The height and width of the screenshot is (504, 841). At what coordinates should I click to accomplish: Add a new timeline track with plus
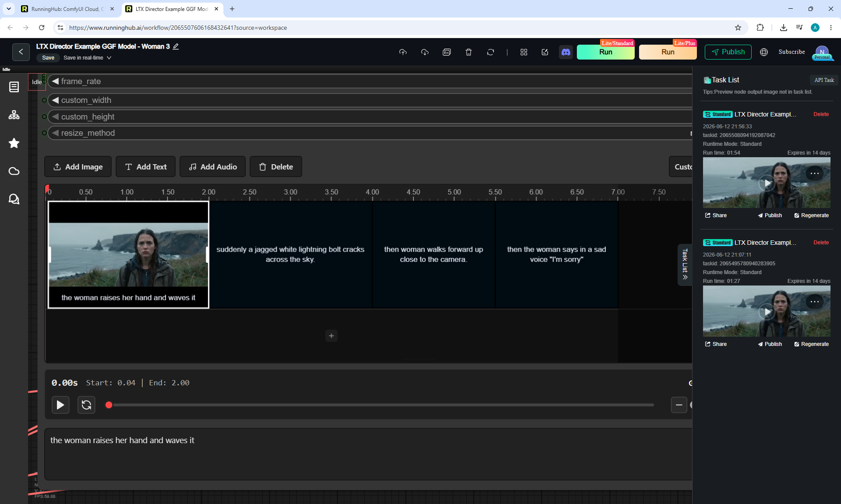pyautogui.click(x=332, y=336)
